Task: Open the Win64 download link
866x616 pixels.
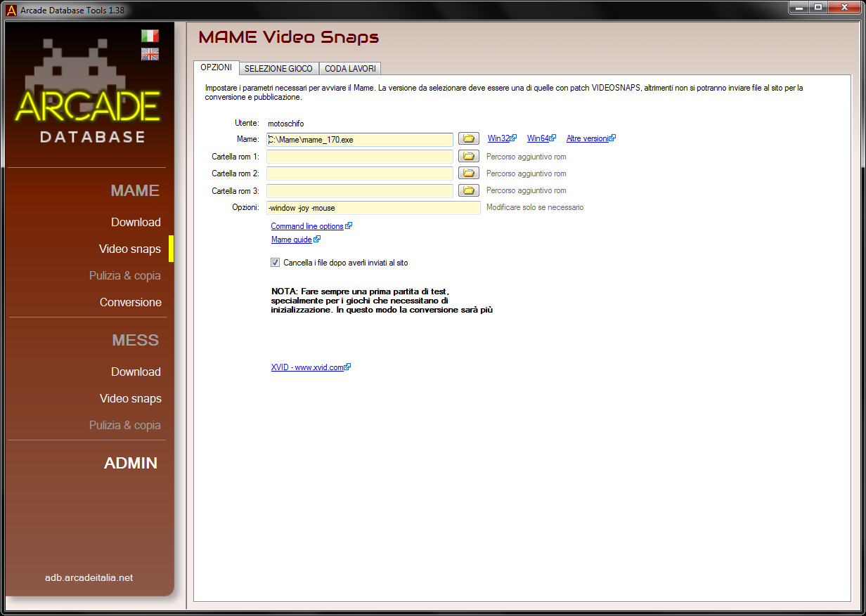Action: pyautogui.click(x=538, y=138)
